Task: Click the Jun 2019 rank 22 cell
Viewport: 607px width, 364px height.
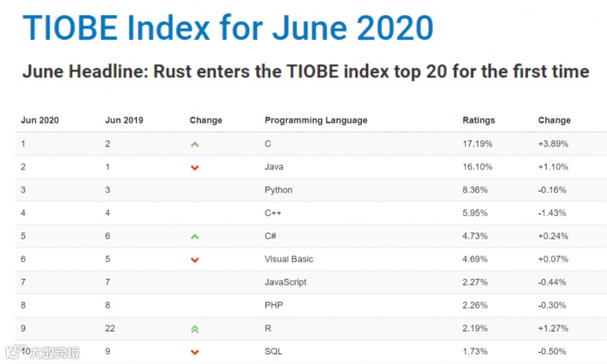Action: (x=110, y=328)
